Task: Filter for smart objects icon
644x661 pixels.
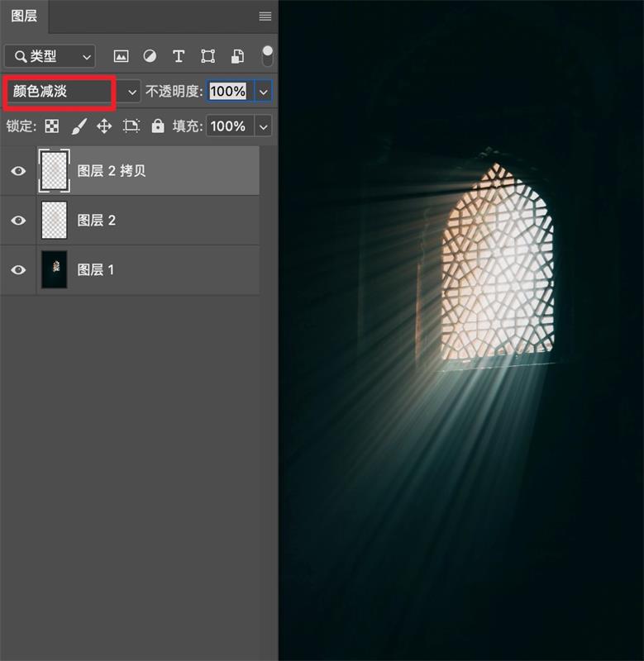Action: (x=237, y=56)
